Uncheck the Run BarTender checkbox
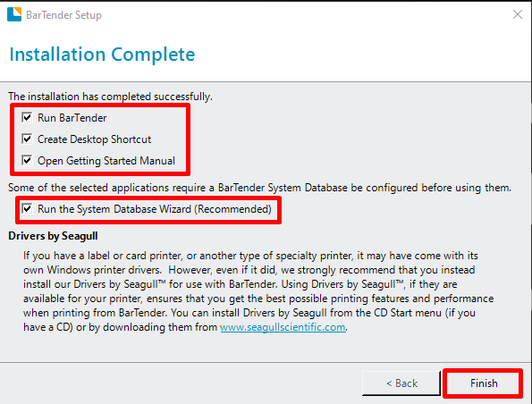This screenshot has height=404, width=532. (x=27, y=118)
